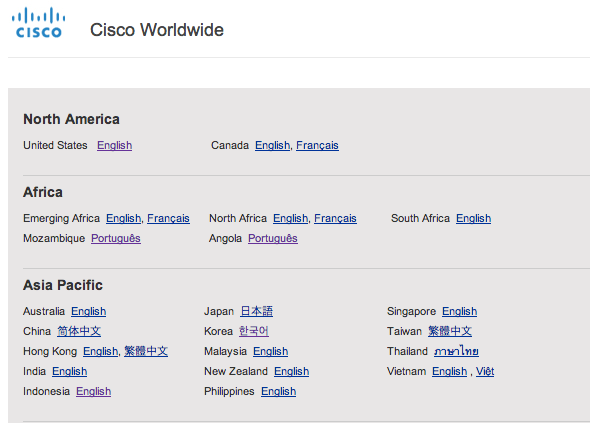Select Hong Kong Traditional Chinese link
590x423 pixels.
click(x=146, y=351)
